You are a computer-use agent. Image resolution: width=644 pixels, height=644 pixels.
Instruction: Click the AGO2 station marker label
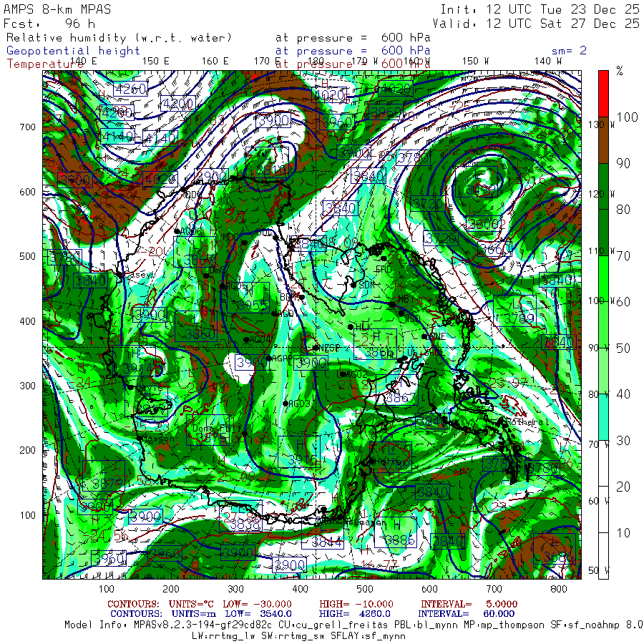click(356, 374)
